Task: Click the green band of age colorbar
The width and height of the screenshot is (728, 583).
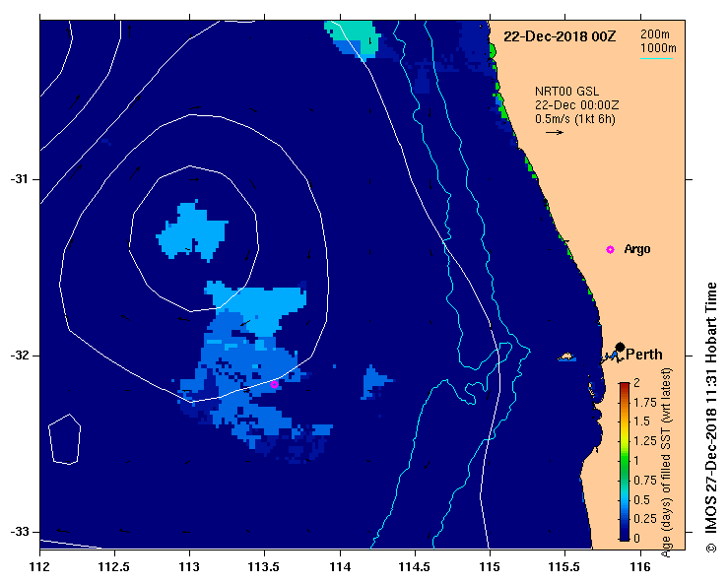Action: coord(625,461)
